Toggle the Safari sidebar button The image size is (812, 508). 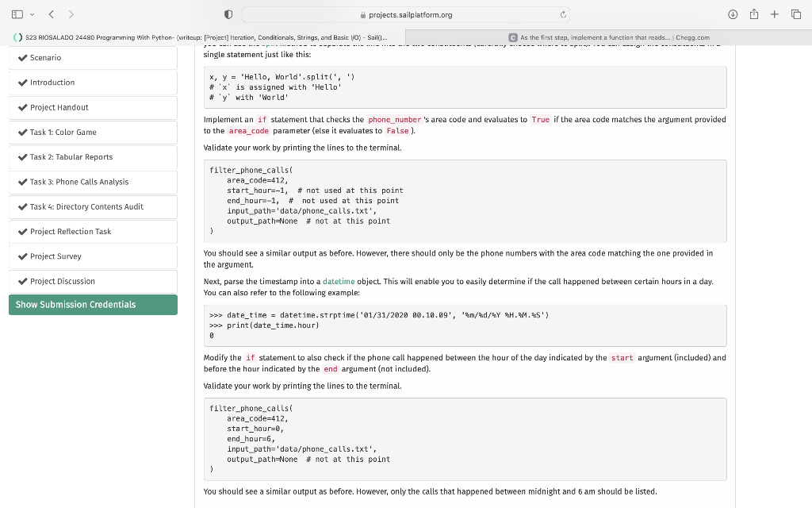(17, 14)
